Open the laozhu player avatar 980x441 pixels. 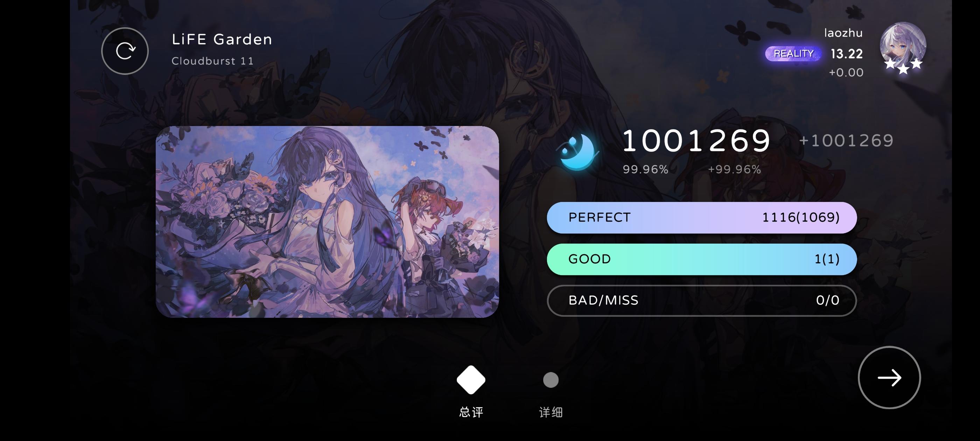click(x=903, y=45)
